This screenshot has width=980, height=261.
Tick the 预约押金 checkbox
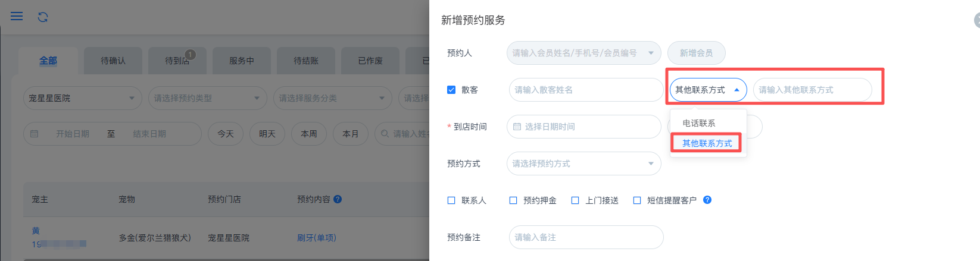click(513, 200)
